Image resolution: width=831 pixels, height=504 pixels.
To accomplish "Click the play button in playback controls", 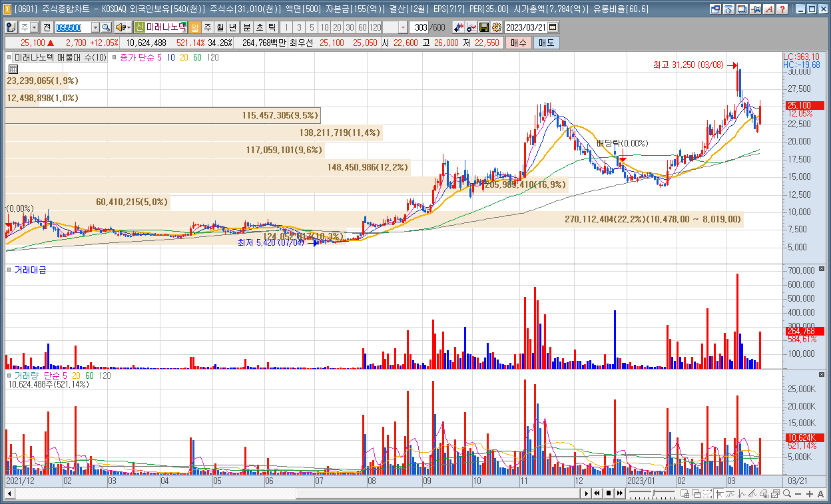I will click(587, 493).
